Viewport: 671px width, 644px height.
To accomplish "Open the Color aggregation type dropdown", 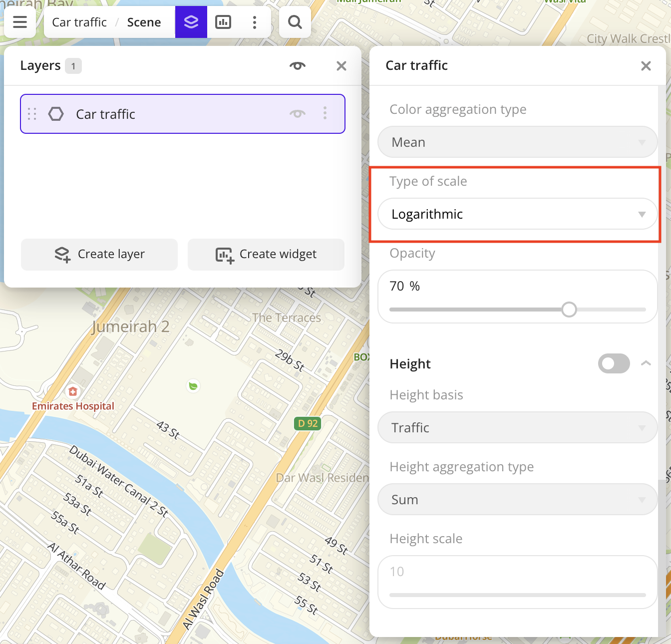I will [518, 142].
